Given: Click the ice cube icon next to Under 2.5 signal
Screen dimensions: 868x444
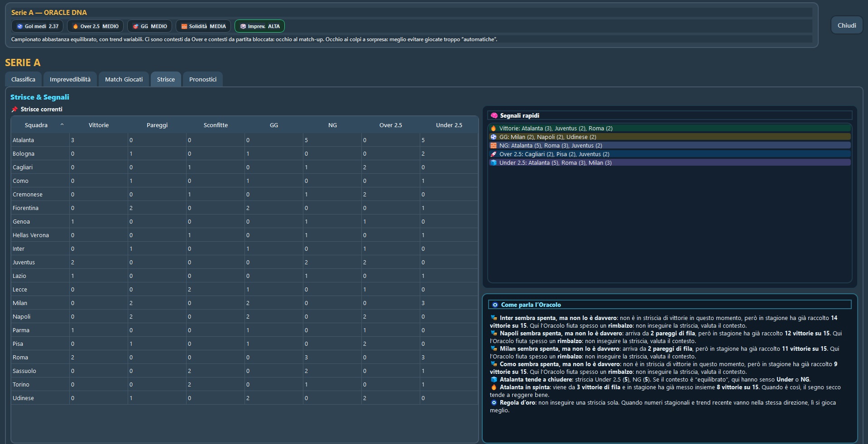Looking at the screenshot, I should (x=494, y=163).
